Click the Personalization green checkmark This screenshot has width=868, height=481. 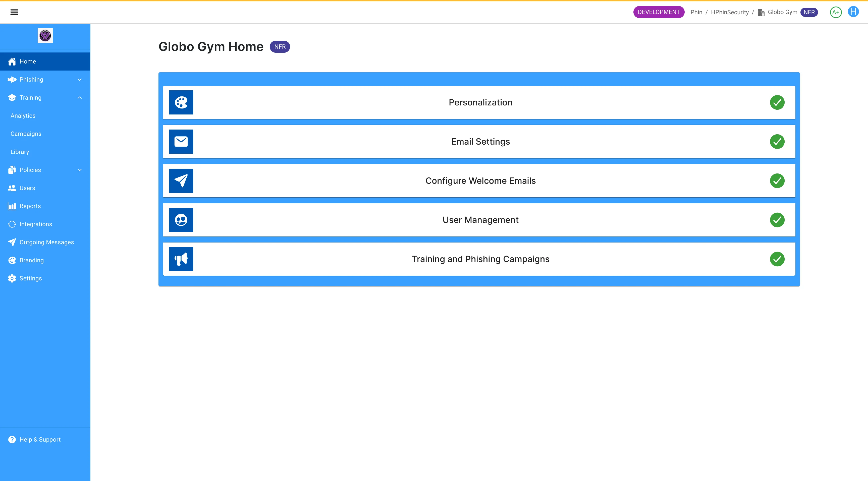pos(777,102)
